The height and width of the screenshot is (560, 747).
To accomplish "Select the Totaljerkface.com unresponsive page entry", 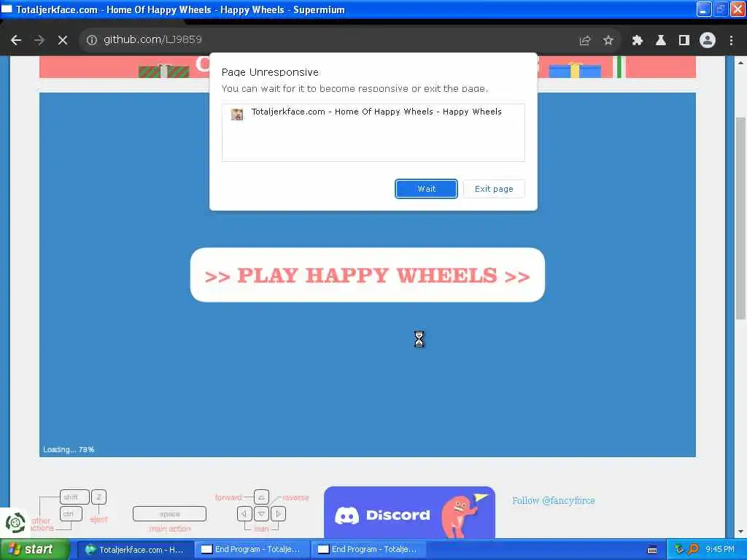I will coord(373,113).
